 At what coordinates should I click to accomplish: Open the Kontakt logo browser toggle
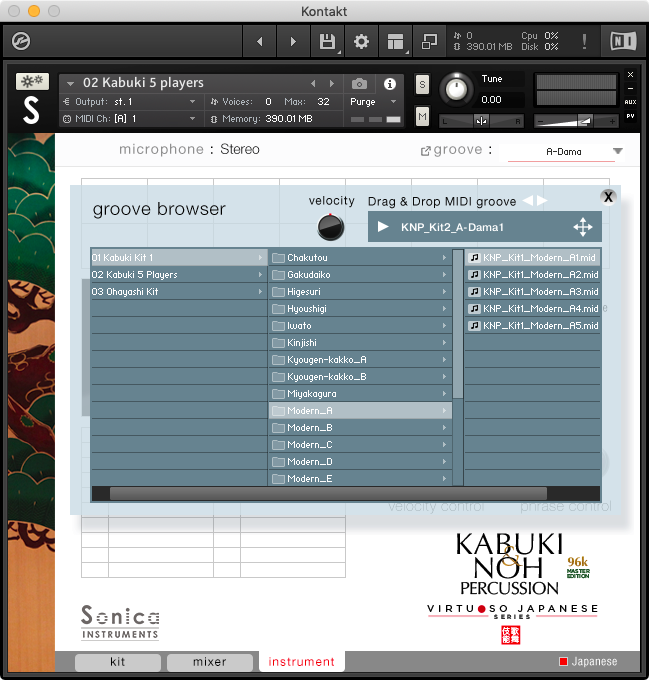(21, 42)
